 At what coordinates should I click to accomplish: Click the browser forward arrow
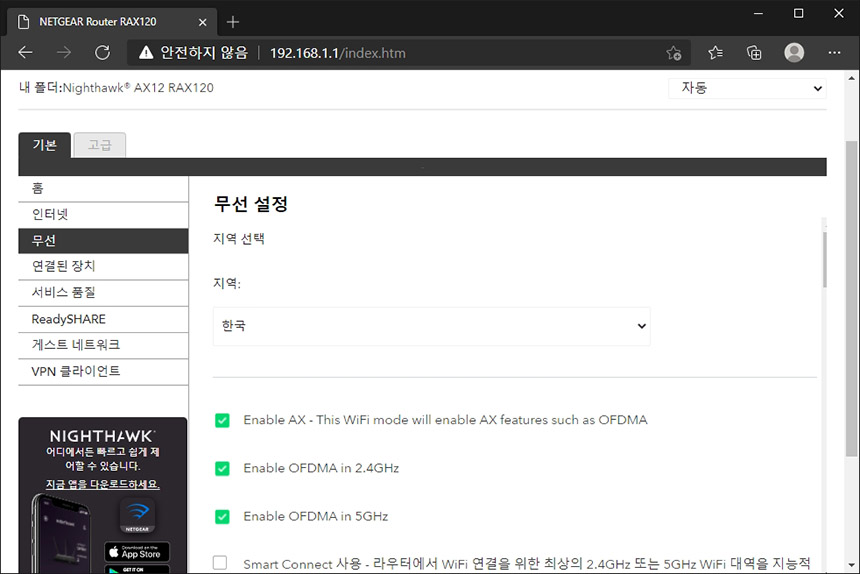(x=64, y=53)
